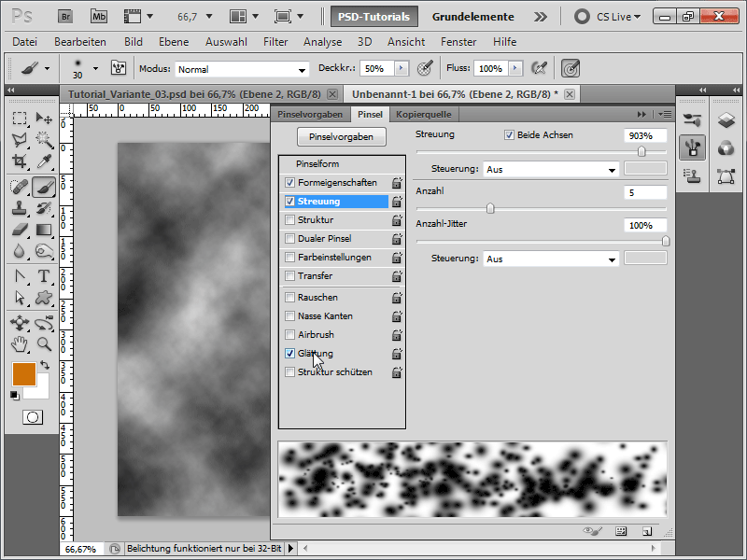Screen dimensions: 747x560
Task: Select the Healing Brush tool
Action: (x=20, y=187)
